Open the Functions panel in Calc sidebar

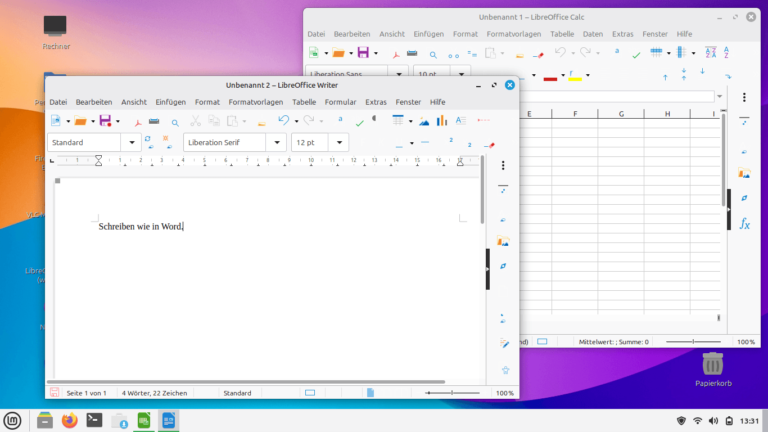coord(744,224)
